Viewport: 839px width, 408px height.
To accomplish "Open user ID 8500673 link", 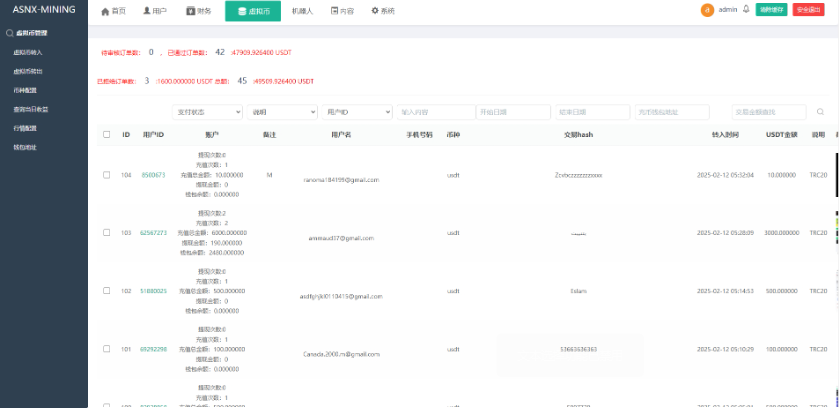I will click(x=153, y=175).
